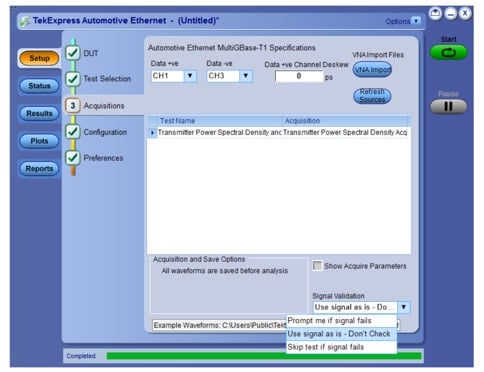Screen dimensions: 484x372
Task: Click the DUT step checkmark icon
Action: [x=73, y=53]
